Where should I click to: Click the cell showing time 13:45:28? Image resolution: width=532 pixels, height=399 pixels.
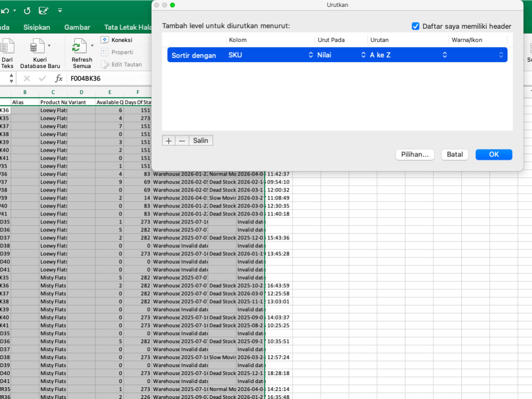point(278,254)
